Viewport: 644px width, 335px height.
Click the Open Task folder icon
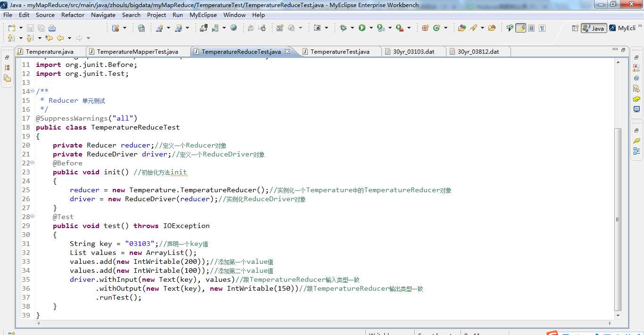pyautogui.click(x=492, y=28)
